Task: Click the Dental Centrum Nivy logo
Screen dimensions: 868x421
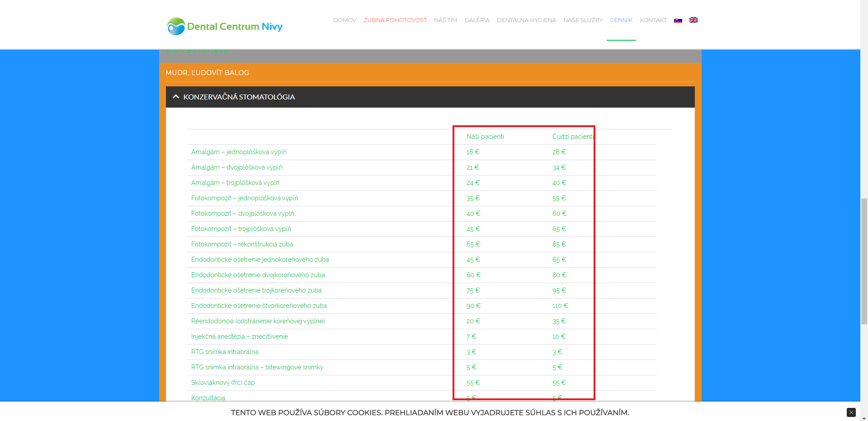Action: [225, 26]
